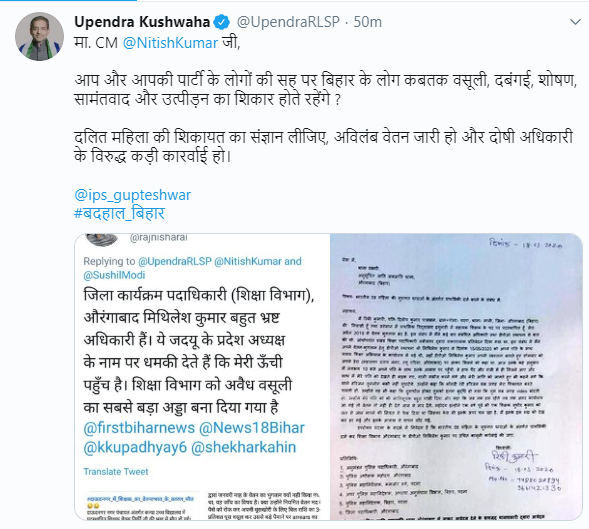Click the @News18Bihar mention

[252, 428]
